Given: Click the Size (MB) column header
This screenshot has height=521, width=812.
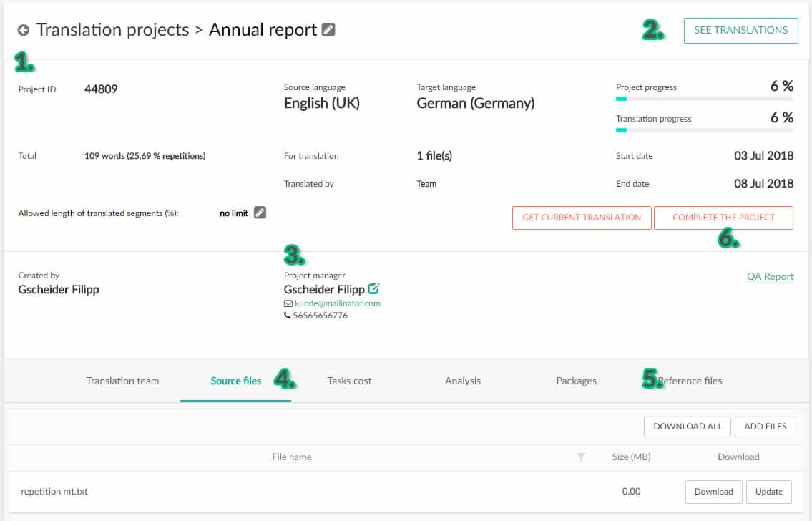Looking at the screenshot, I should (x=631, y=457).
